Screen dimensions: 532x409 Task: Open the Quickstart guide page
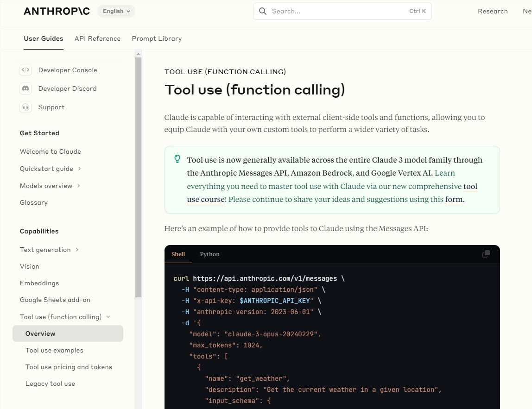(x=46, y=169)
